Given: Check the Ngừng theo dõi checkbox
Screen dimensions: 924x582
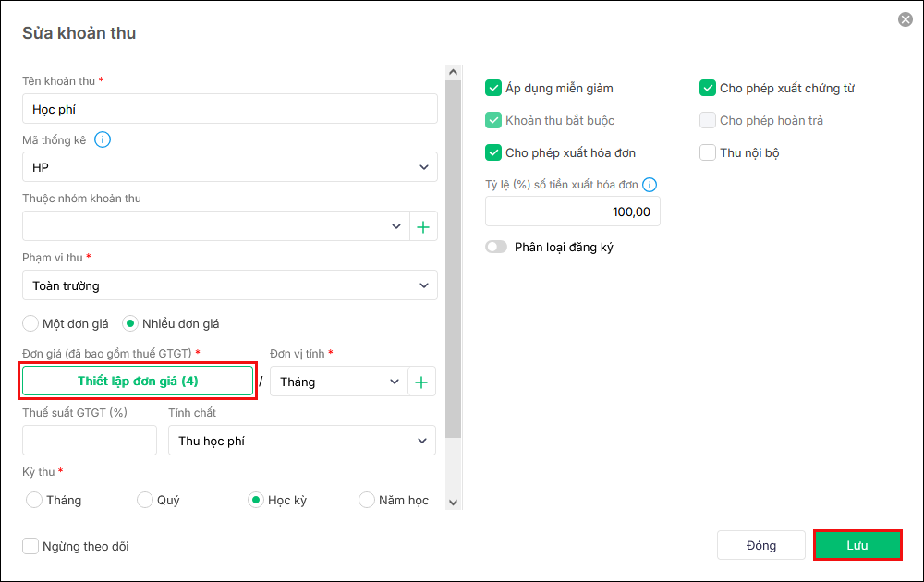Looking at the screenshot, I should click(30, 546).
